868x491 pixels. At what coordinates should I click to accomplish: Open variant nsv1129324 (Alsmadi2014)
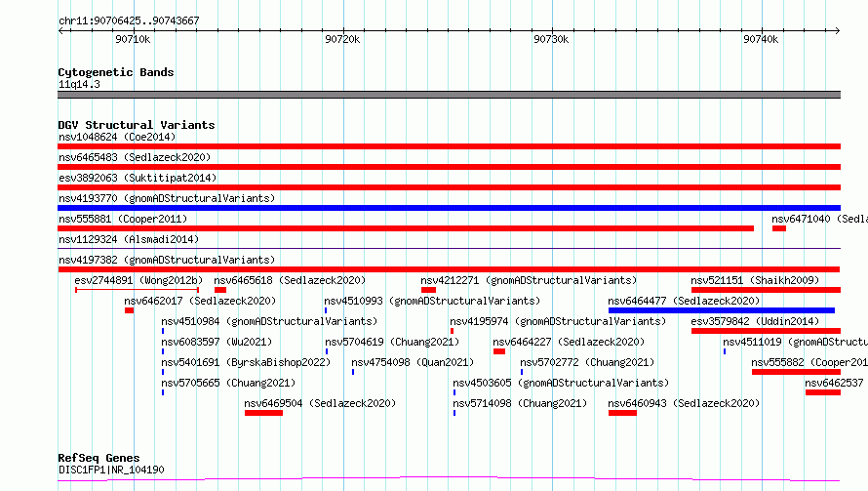[x=129, y=239]
